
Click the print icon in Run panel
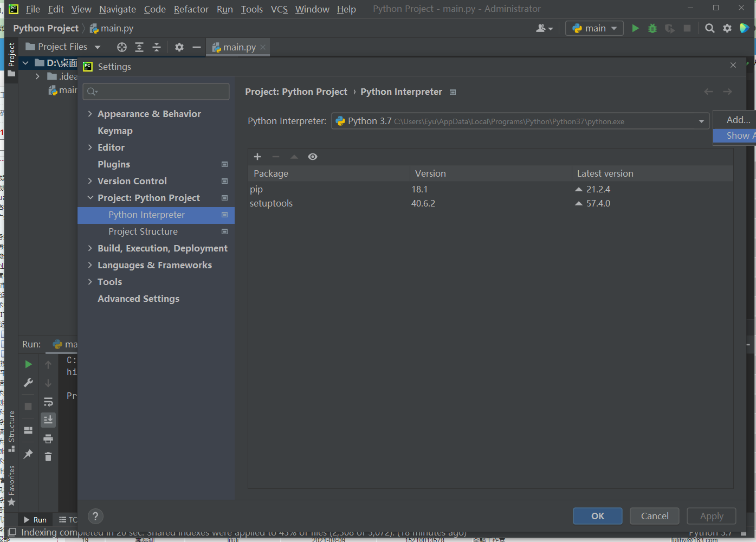point(48,438)
